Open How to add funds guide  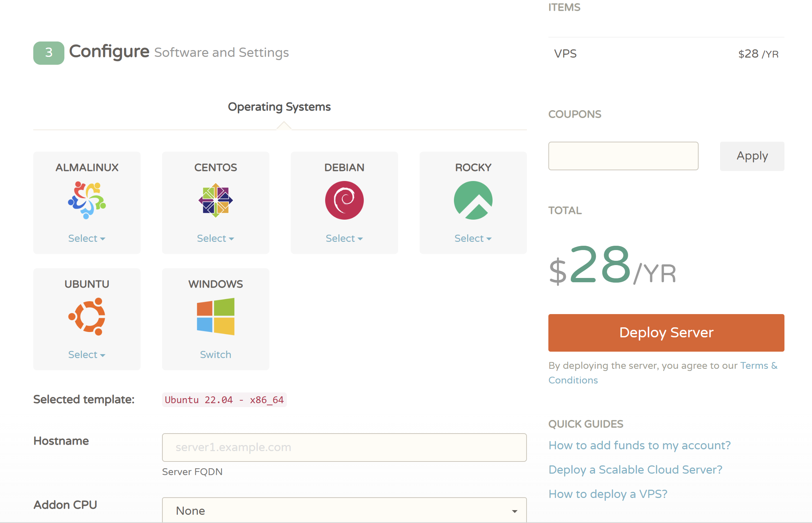[640, 445]
